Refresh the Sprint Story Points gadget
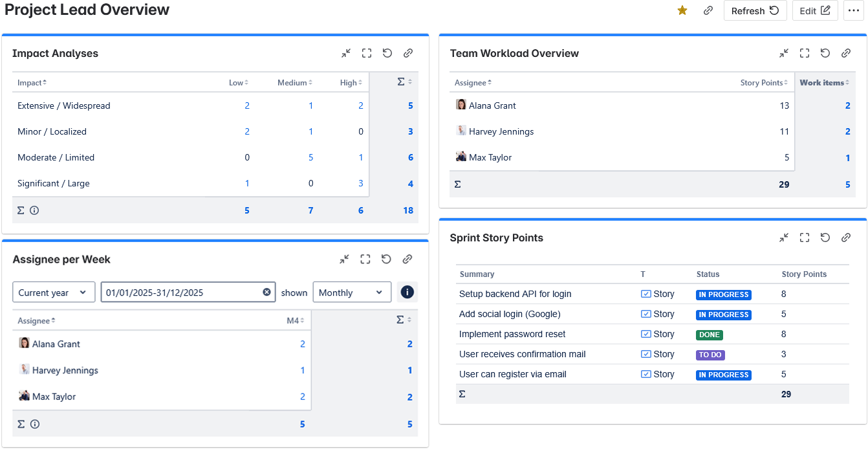The height and width of the screenshot is (453, 868). [825, 238]
